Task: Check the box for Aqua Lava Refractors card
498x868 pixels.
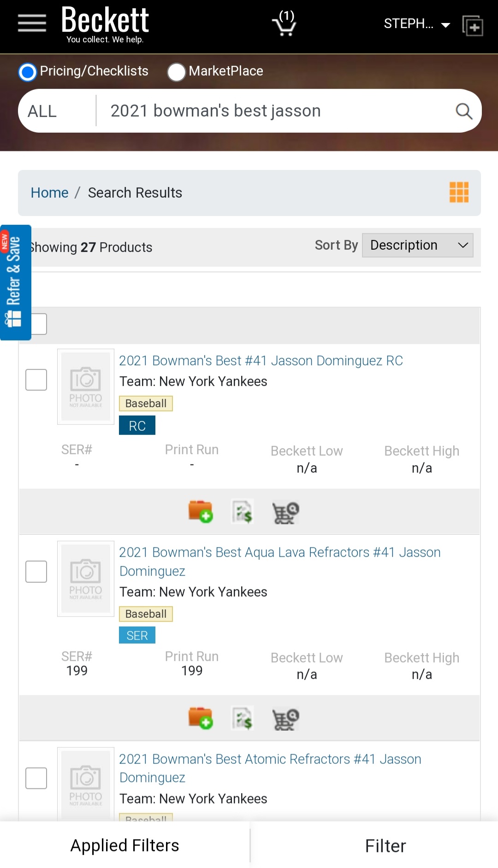Action: pyautogui.click(x=36, y=572)
